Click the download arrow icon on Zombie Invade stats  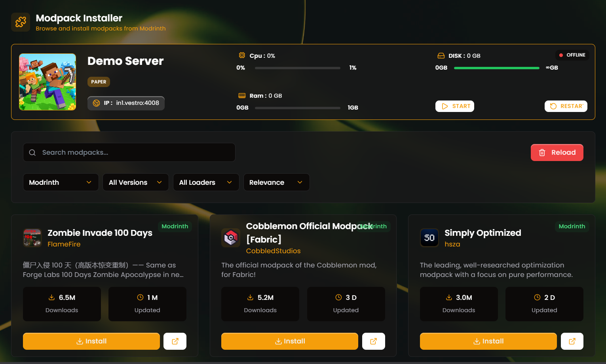[52, 297]
